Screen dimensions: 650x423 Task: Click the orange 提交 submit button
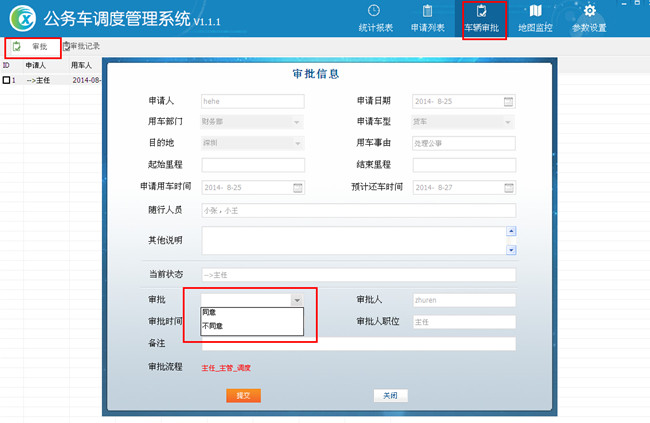(242, 396)
